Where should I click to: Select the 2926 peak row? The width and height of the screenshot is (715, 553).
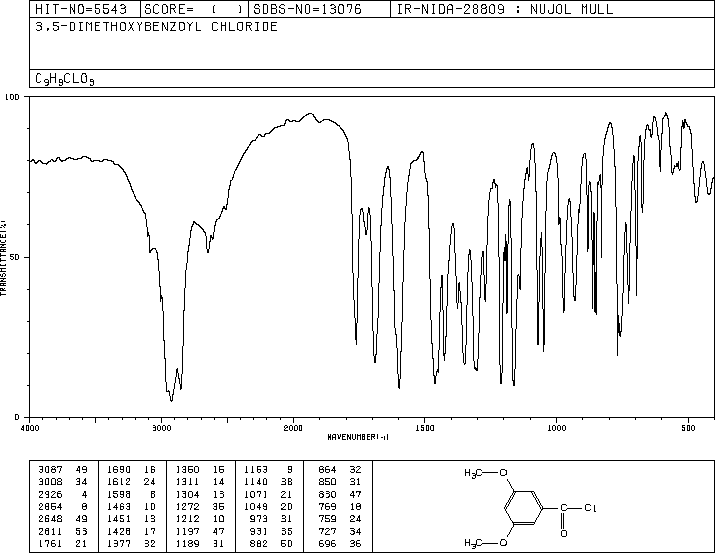point(62,494)
